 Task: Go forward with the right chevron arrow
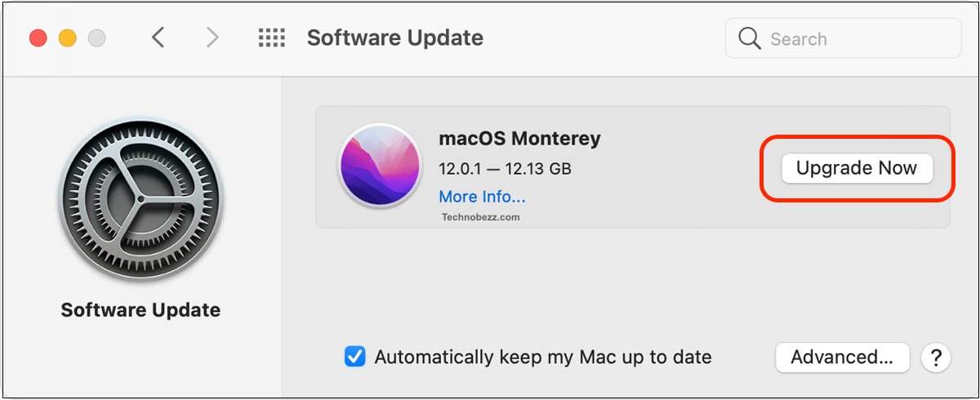coord(212,38)
